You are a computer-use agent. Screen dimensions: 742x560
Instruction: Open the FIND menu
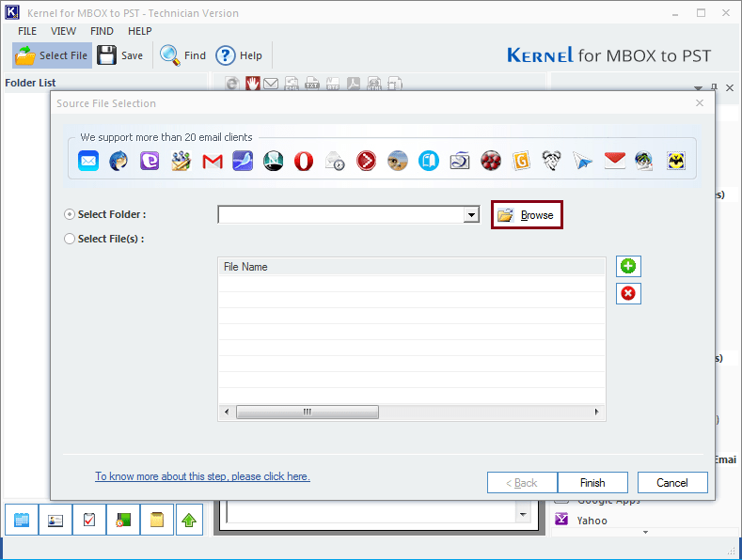click(x=102, y=31)
